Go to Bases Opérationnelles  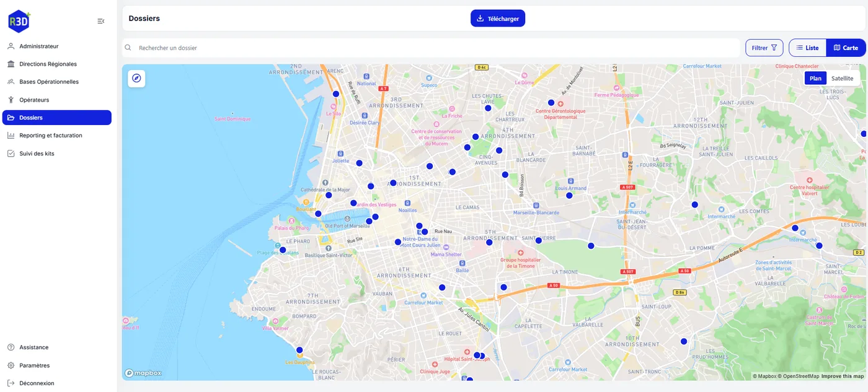pyautogui.click(x=57, y=82)
